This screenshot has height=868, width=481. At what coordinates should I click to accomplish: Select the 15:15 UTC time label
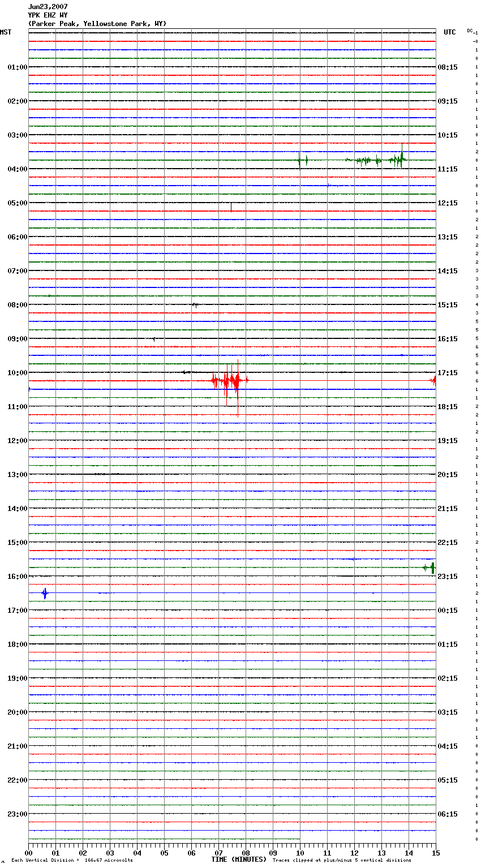pyautogui.click(x=448, y=305)
